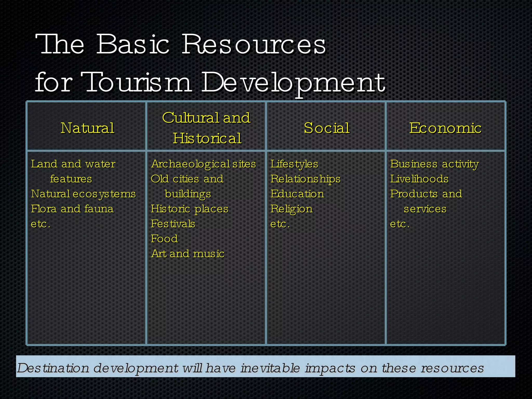The image size is (532, 399).
Task: Select the 'Food' entry
Action: (164, 239)
